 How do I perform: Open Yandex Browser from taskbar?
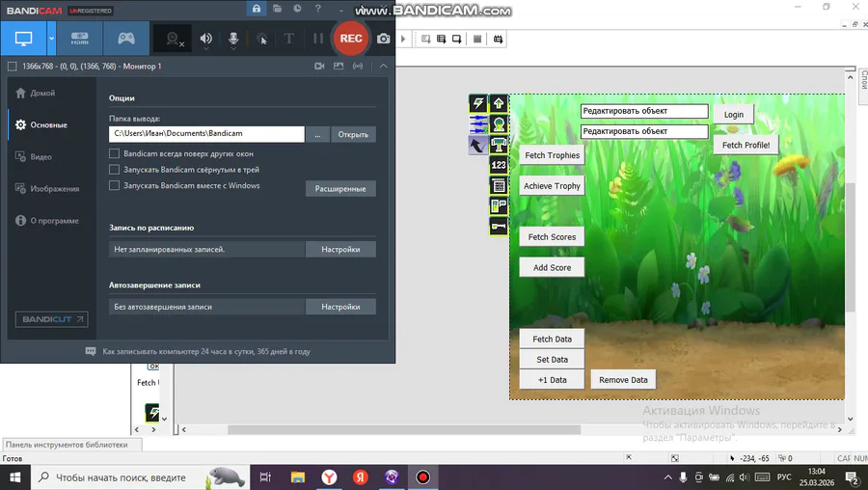(330, 477)
